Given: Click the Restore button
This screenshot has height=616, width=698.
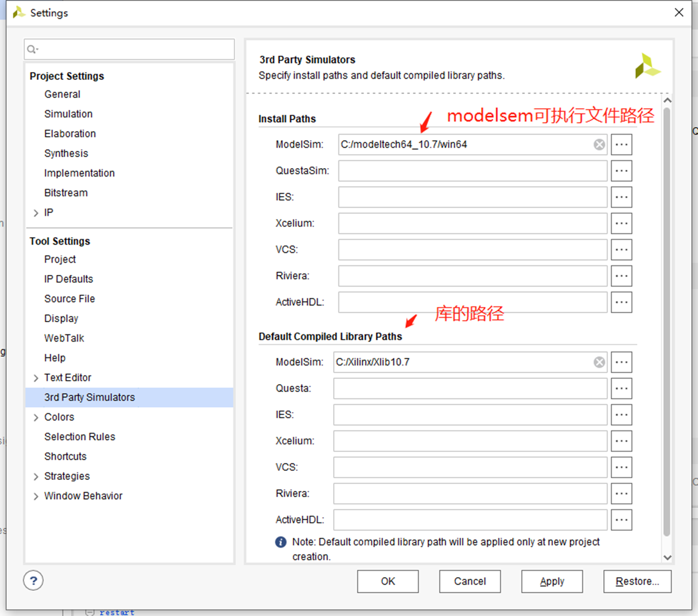Looking at the screenshot, I should [637, 581].
